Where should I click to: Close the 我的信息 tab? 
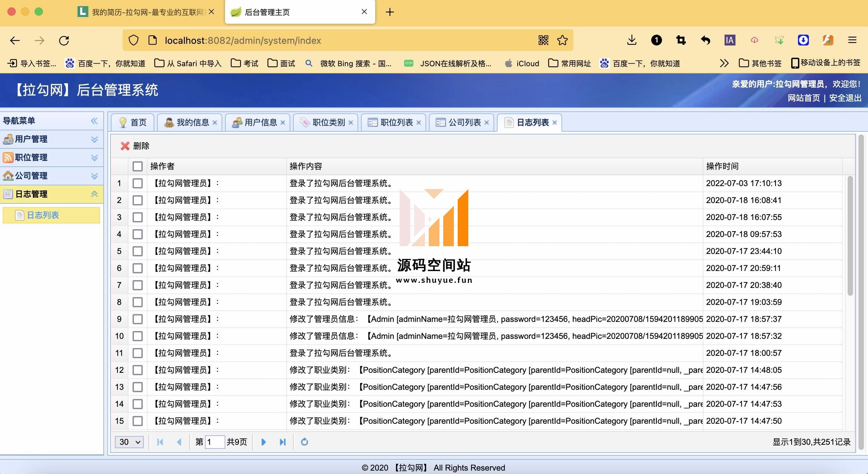coord(215,123)
